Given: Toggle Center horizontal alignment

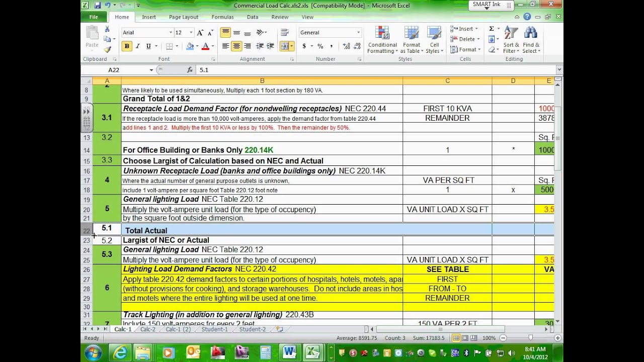Looking at the screenshot, I should coord(236,46).
